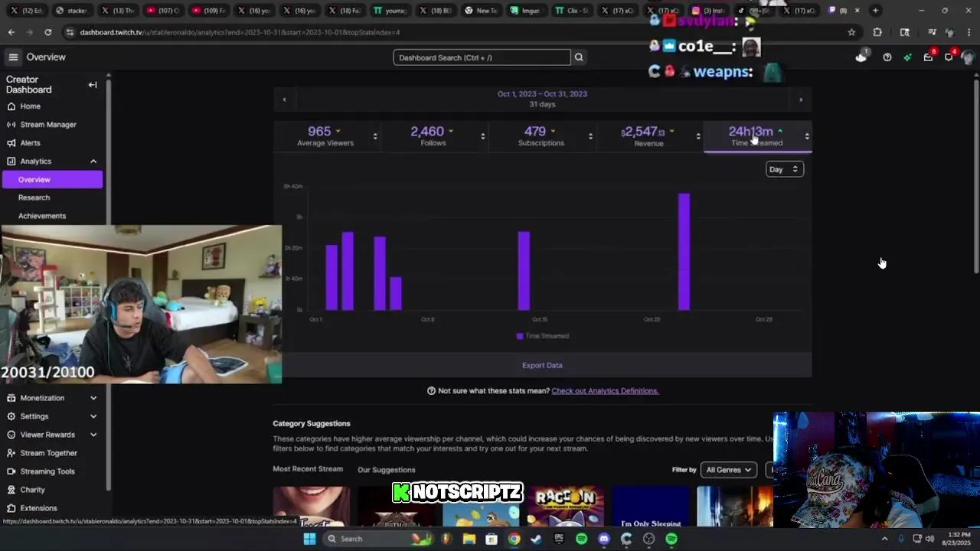
Task: Collapse the Creator Dashboard sidebar
Action: pos(93,85)
